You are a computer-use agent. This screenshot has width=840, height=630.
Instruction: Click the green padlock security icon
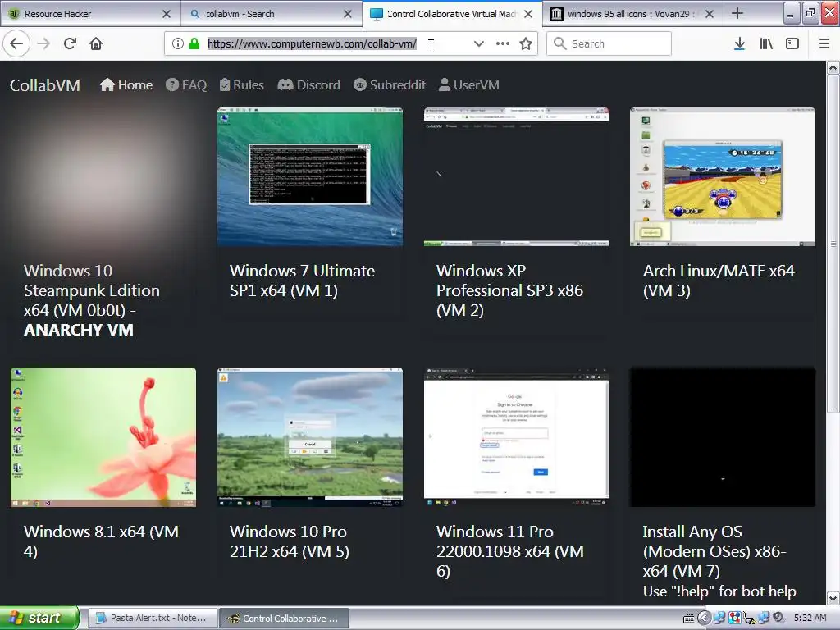click(194, 44)
